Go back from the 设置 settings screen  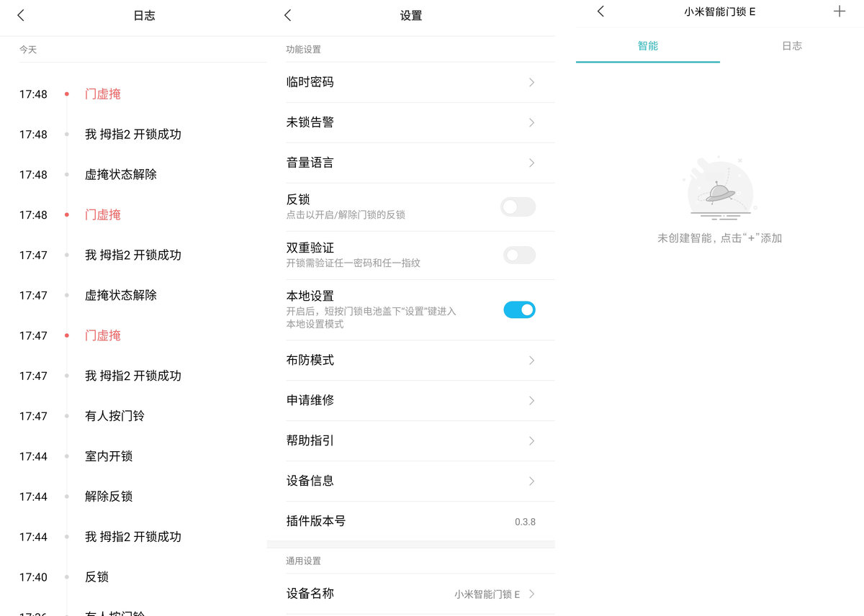click(288, 15)
